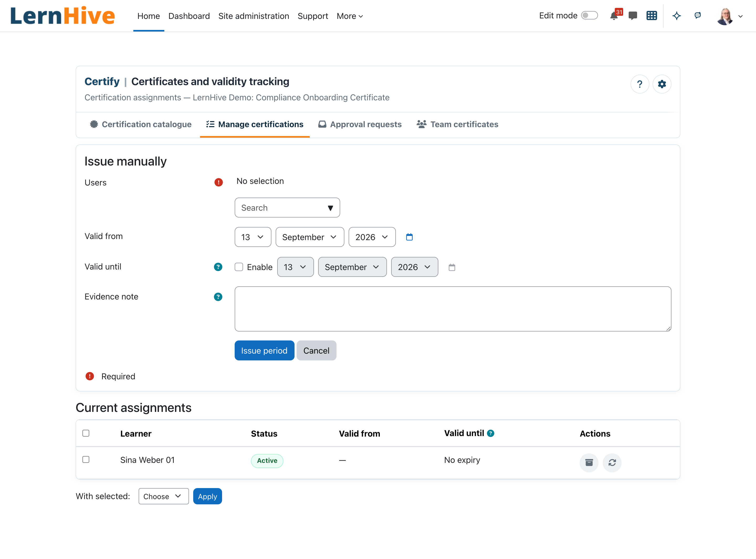Image resolution: width=756 pixels, height=559 pixels.
Task: Switch to Approval requests tab
Action: (x=360, y=124)
